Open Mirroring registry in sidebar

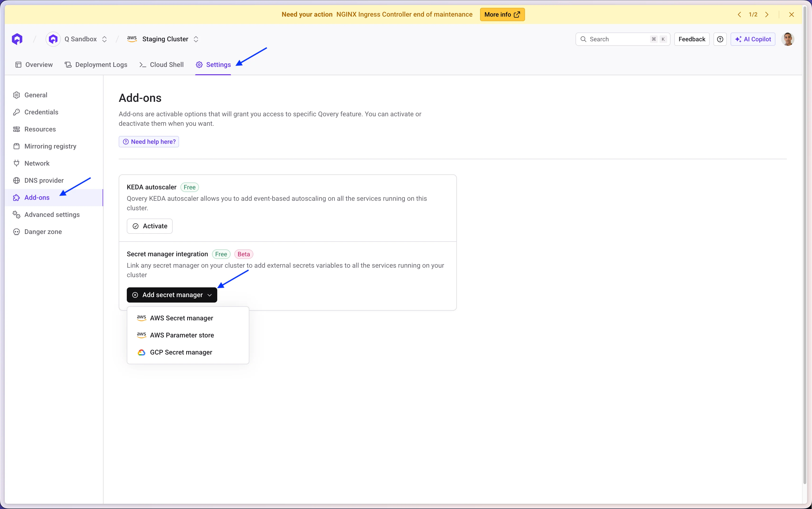54,146
